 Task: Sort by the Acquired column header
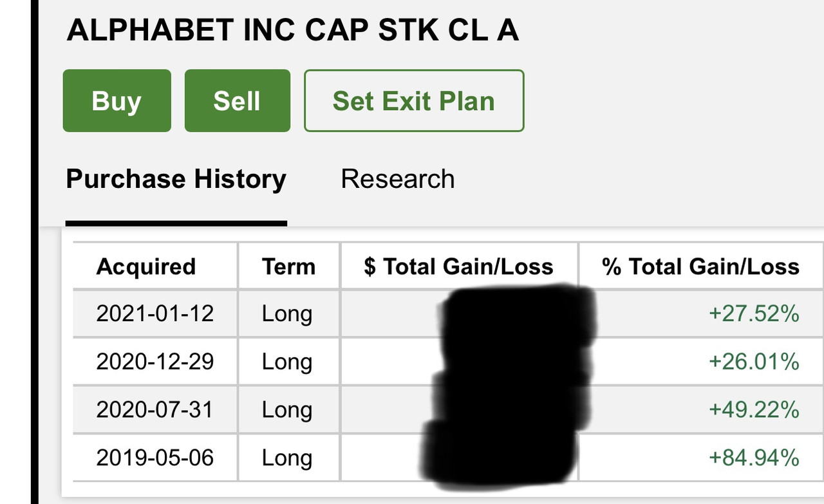click(x=145, y=266)
